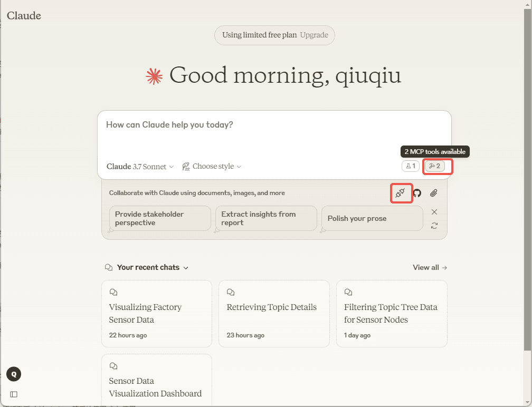Open the GitHub integration icon
The width and height of the screenshot is (532, 407).
pos(417,193)
